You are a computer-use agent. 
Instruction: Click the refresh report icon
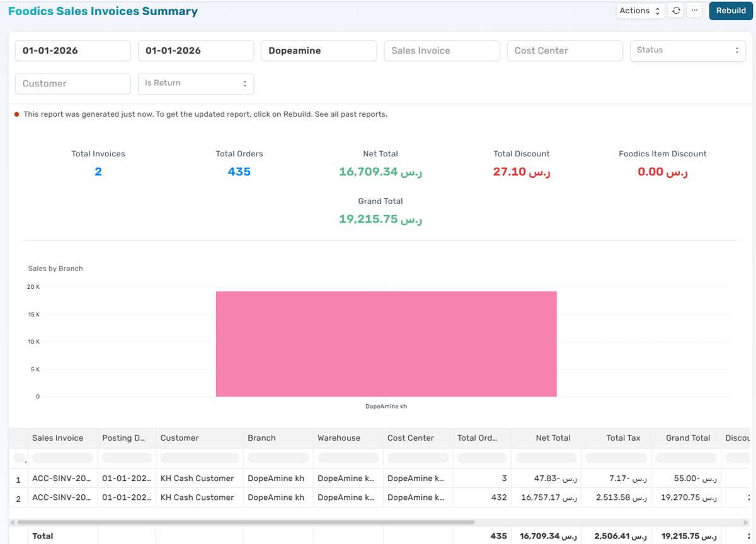click(x=675, y=11)
